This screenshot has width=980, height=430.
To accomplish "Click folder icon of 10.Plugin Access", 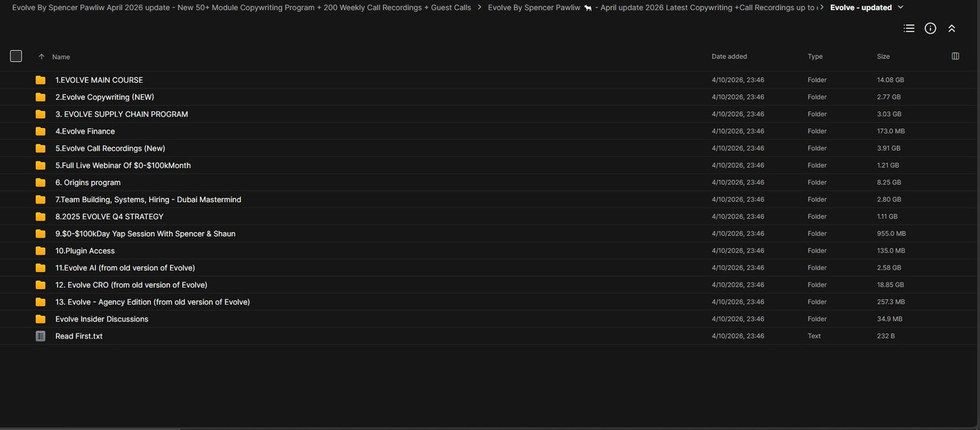I will point(41,251).
